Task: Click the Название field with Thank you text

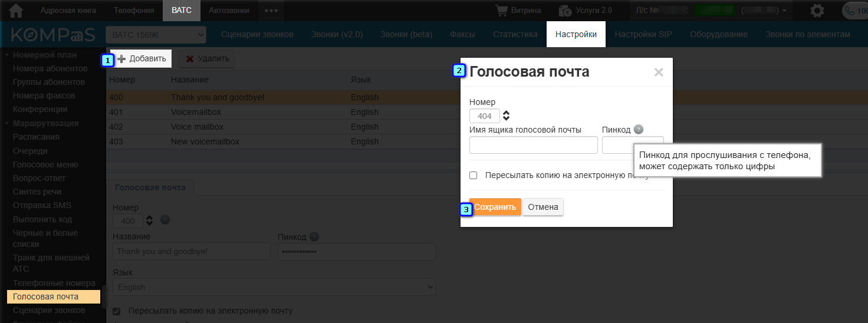Action: click(x=191, y=251)
